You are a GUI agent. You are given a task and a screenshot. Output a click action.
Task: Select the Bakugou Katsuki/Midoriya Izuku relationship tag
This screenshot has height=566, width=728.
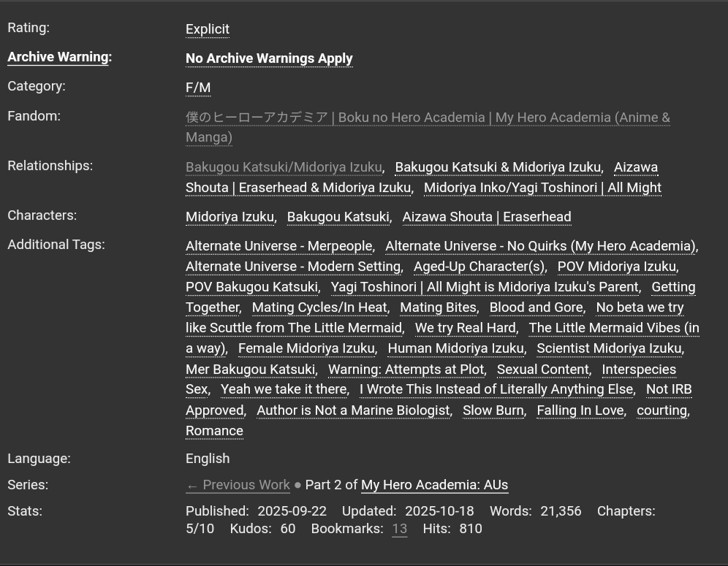click(284, 167)
